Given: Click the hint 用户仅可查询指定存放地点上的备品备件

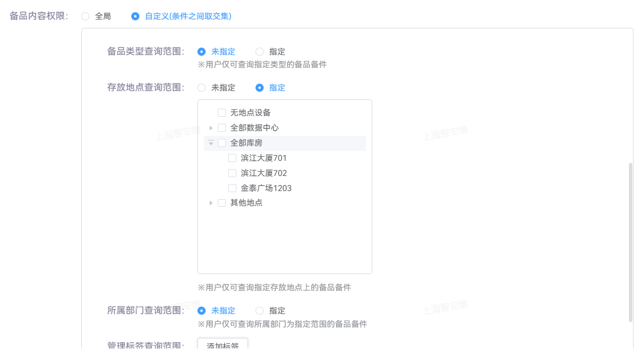Looking at the screenshot, I should (274, 287).
